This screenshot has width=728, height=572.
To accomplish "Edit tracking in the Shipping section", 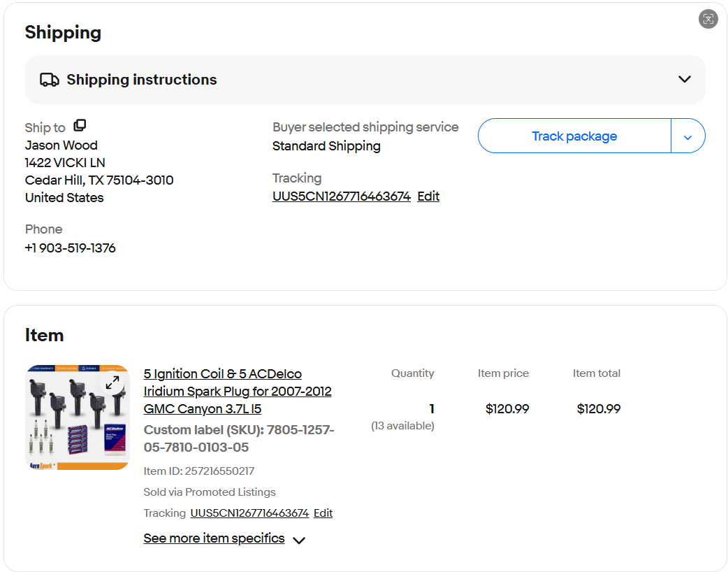I will tap(428, 196).
